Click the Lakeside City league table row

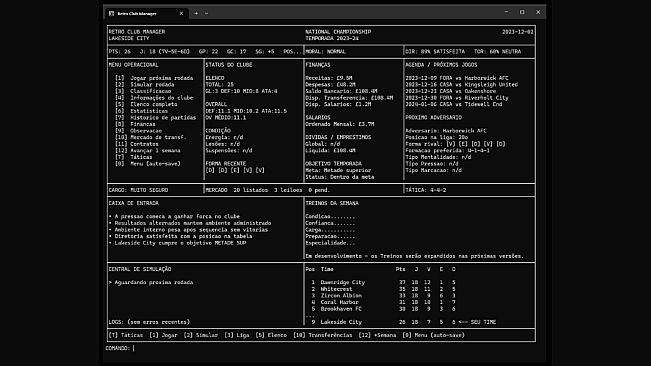coord(403,322)
